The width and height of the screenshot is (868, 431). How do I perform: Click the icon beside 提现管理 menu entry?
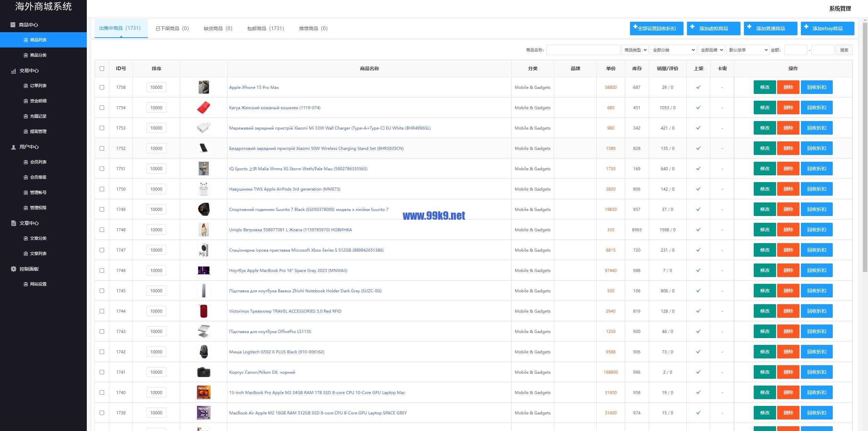pos(26,132)
